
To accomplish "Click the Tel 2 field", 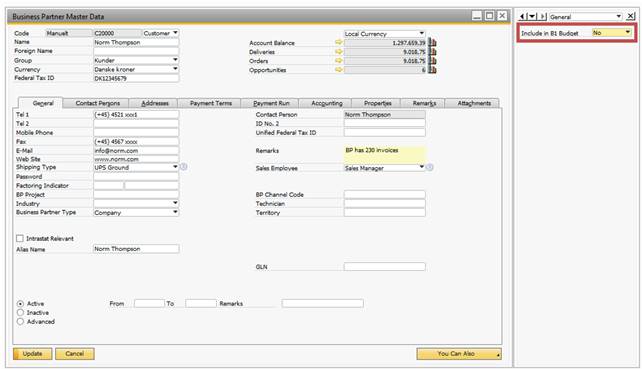I will [136, 123].
